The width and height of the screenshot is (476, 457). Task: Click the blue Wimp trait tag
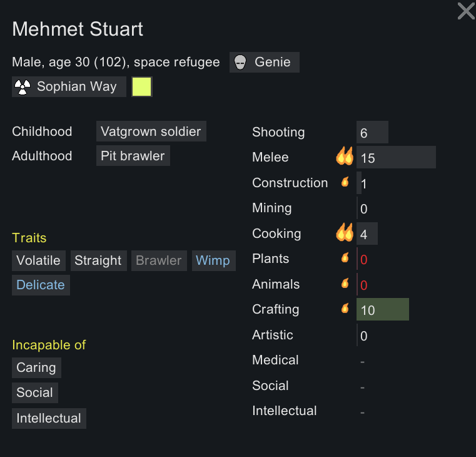coord(214,260)
